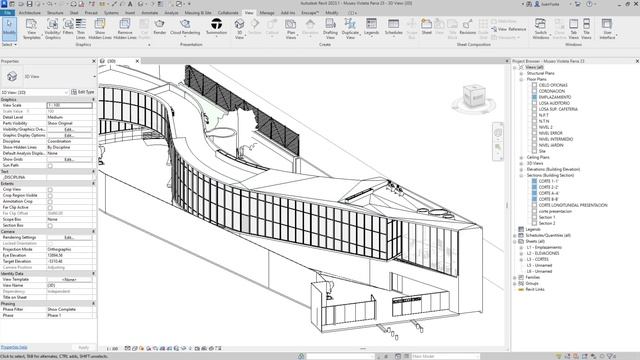Screen dimensions: 640x360
Task: Open the Visibility/Graphics tool
Action: [53, 29]
